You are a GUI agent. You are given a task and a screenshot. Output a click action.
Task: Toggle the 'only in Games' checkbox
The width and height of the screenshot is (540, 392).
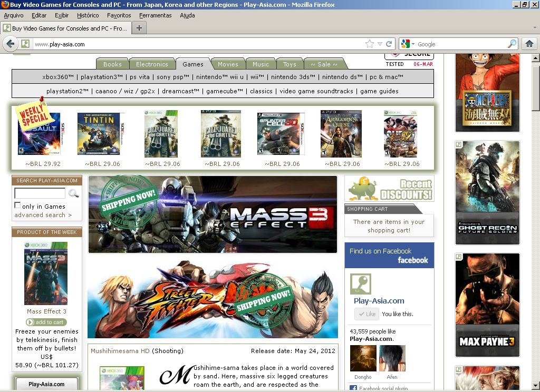[x=17, y=205]
